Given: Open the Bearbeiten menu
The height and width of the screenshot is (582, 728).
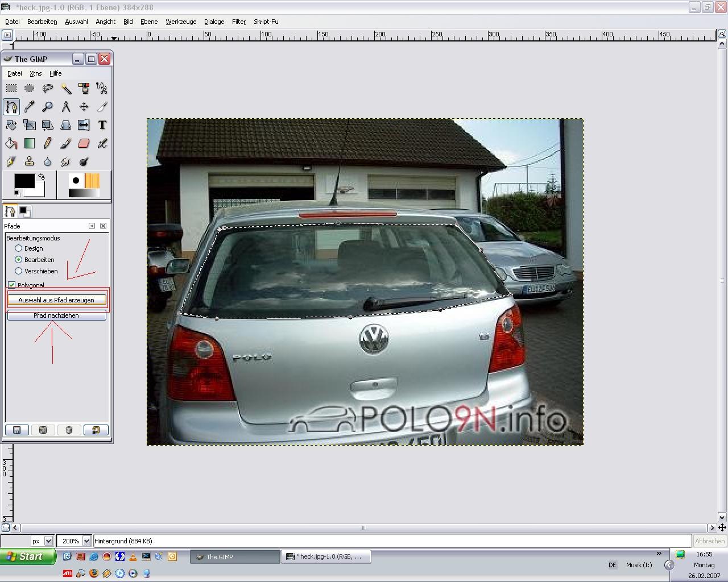Looking at the screenshot, I should [42, 22].
